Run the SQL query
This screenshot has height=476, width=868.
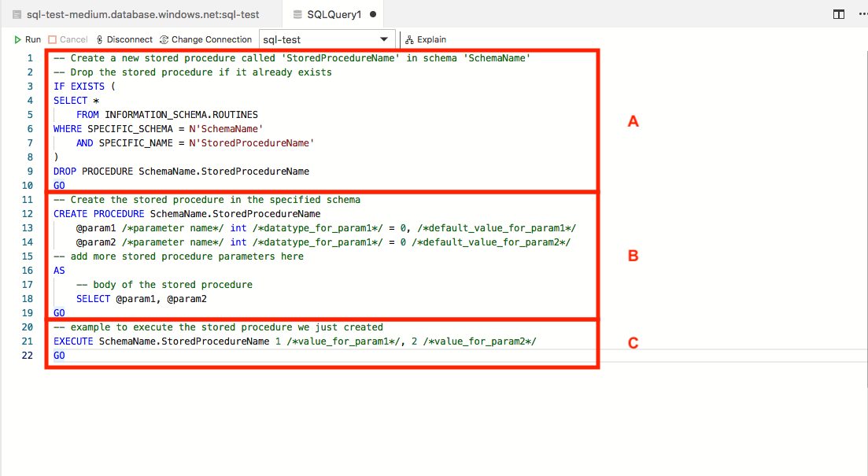[28, 39]
